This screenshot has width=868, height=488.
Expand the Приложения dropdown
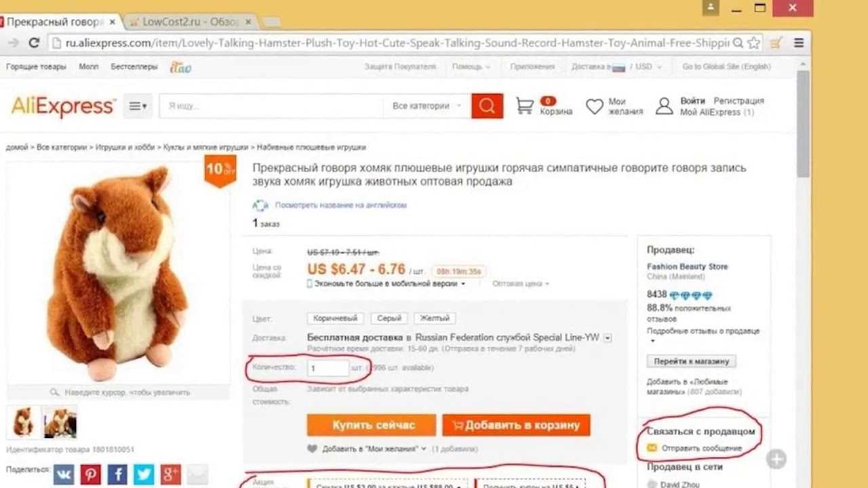(531, 66)
